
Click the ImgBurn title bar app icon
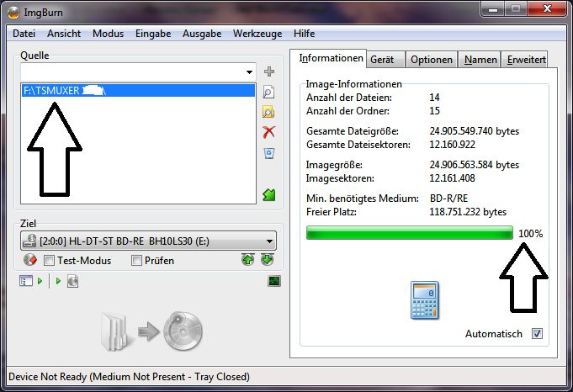tap(13, 13)
